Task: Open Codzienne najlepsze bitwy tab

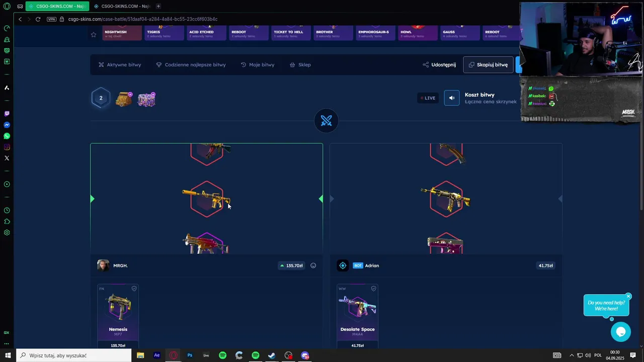Action: click(191, 65)
